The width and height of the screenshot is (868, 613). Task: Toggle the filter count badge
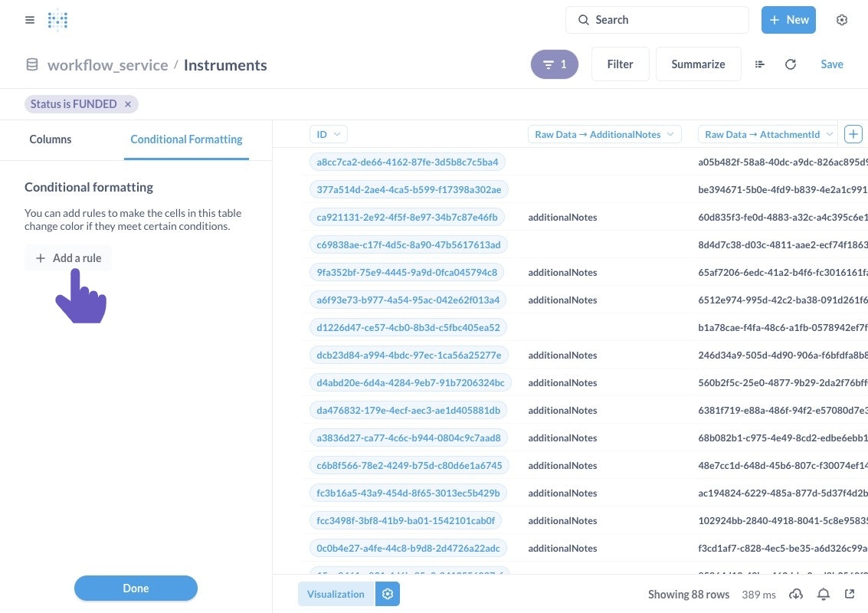[x=555, y=64]
